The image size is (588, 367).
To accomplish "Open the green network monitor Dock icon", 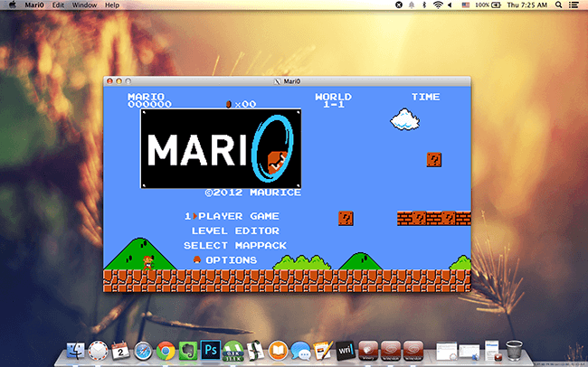I will [232, 352].
